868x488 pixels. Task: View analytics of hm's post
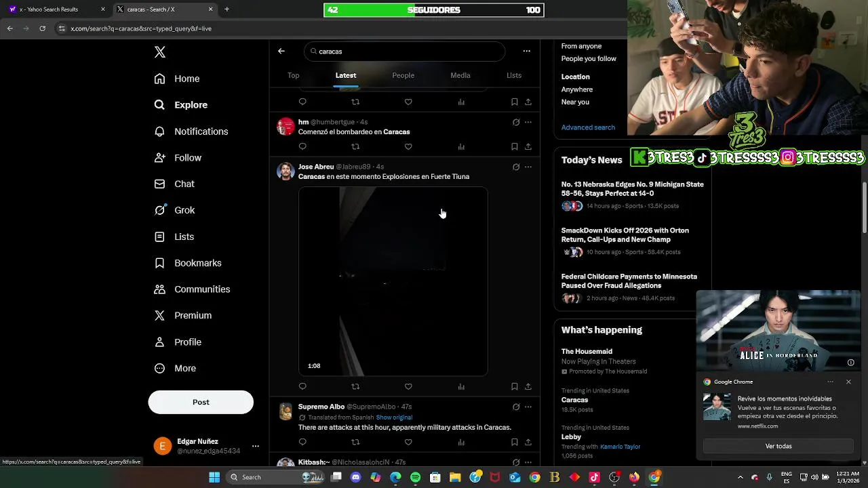tap(461, 146)
